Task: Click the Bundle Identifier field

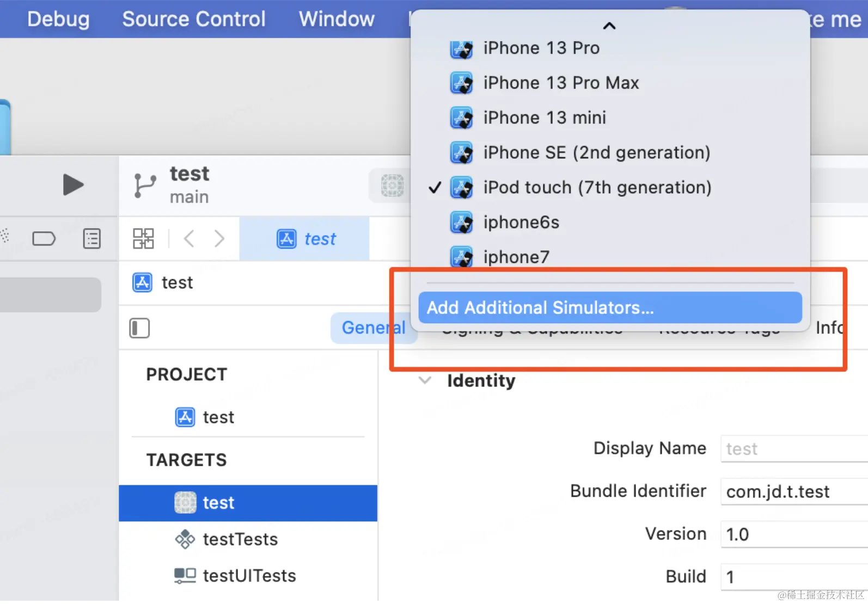Action: pos(793,492)
